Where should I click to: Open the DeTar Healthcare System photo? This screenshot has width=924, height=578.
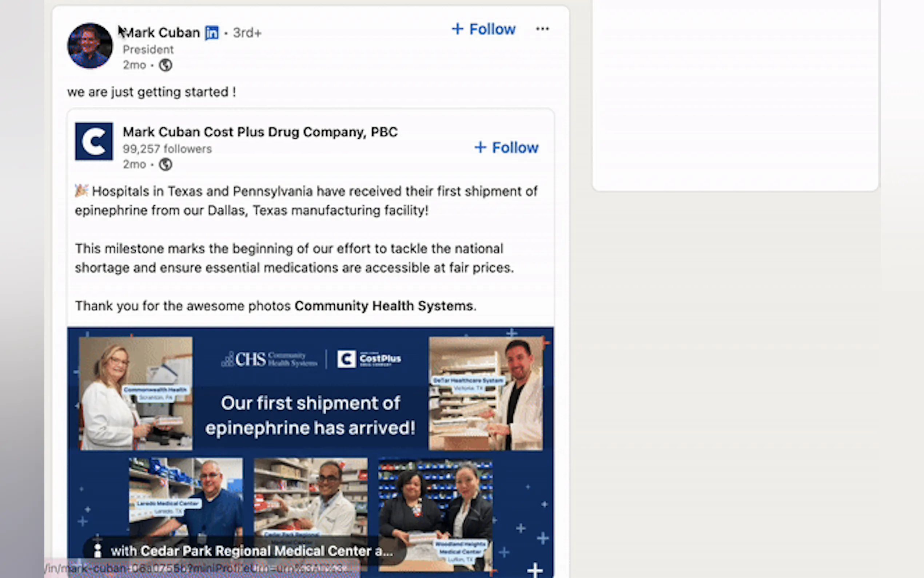[x=486, y=393]
